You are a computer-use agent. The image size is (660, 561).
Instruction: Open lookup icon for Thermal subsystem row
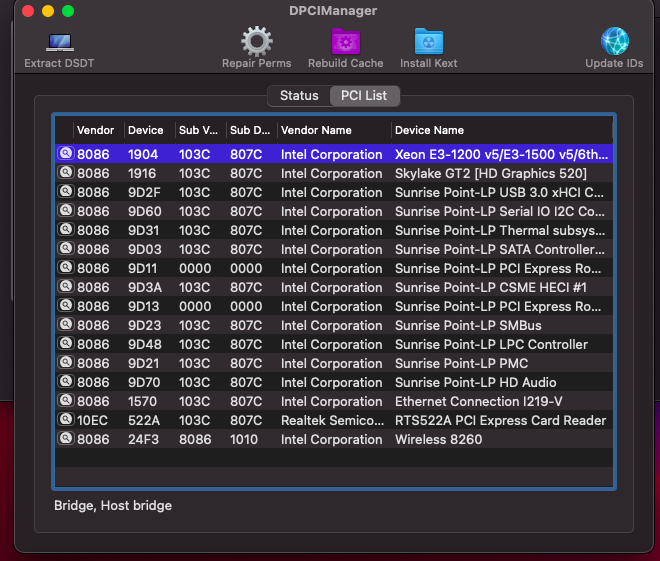pos(66,229)
